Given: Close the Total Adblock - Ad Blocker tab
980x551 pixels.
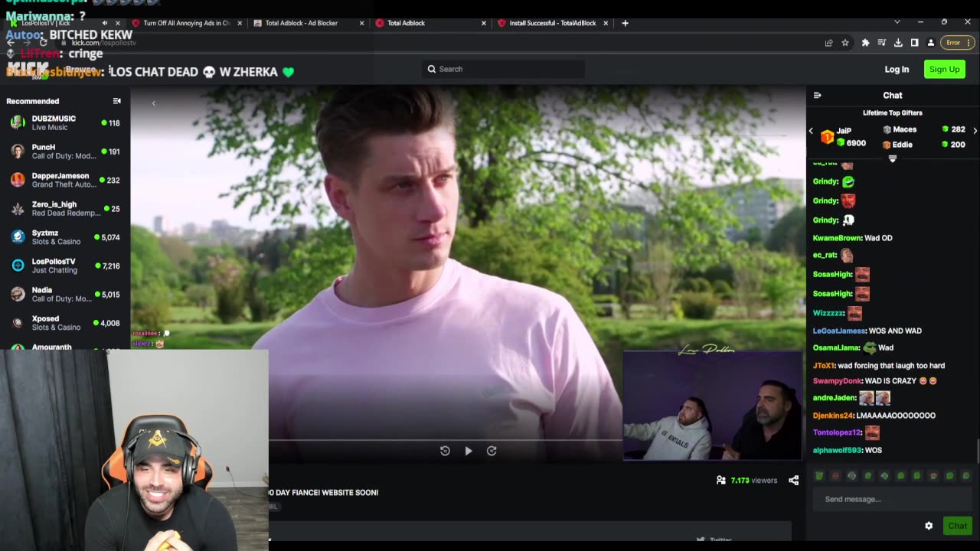Looking at the screenshot, I should (361, 23).
